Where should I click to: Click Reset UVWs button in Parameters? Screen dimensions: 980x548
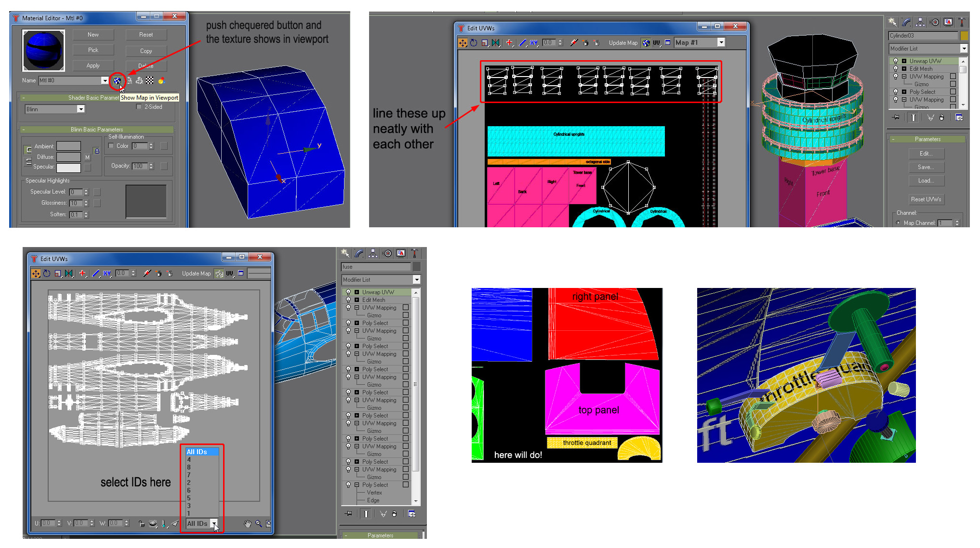point(926,199)
